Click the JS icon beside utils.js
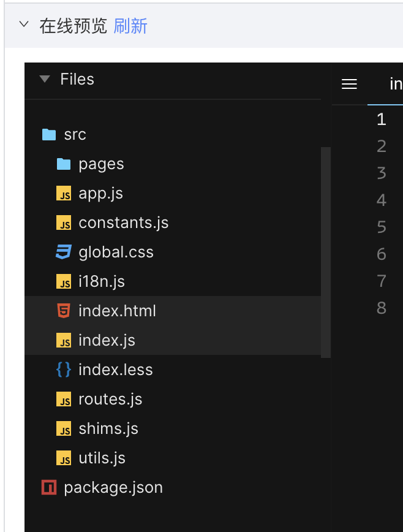This screenshot has height=532, width=403. [64, 458]
